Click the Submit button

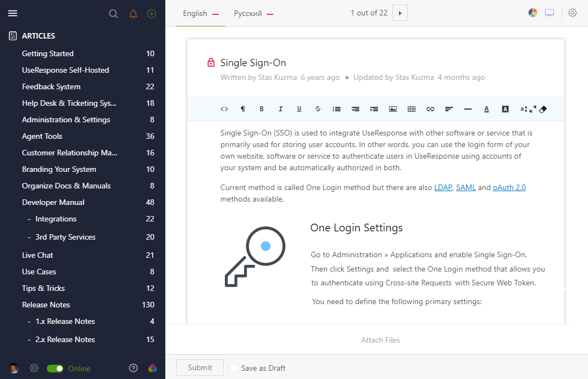point(199,367)
